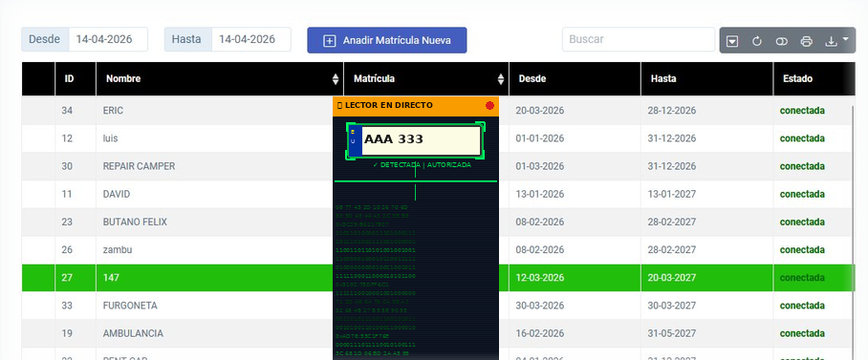Viewport: 868px width, 360px height.
Task: Click the Desde column header
Action: coord(575,78)
